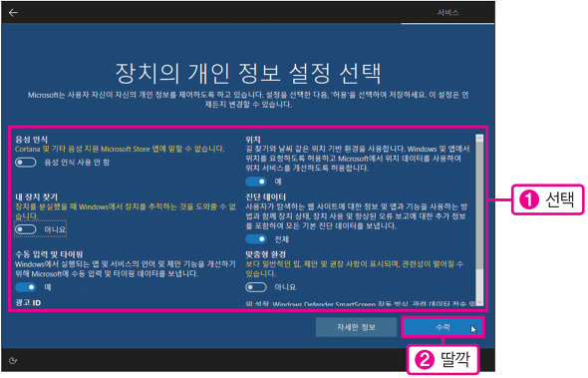Viewport: 588px width, 378px height.
Task: Open the ease of access icon
Action: pyautogui.click(x=13, y=361)
